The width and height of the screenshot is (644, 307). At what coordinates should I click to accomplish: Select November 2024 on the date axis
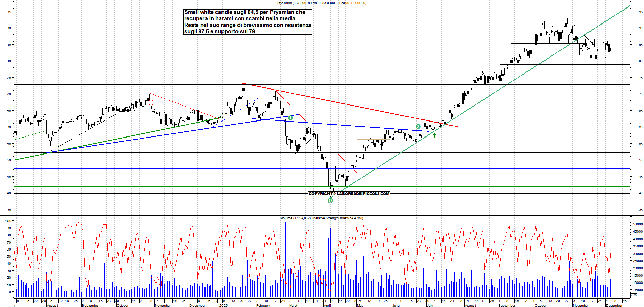163,305
